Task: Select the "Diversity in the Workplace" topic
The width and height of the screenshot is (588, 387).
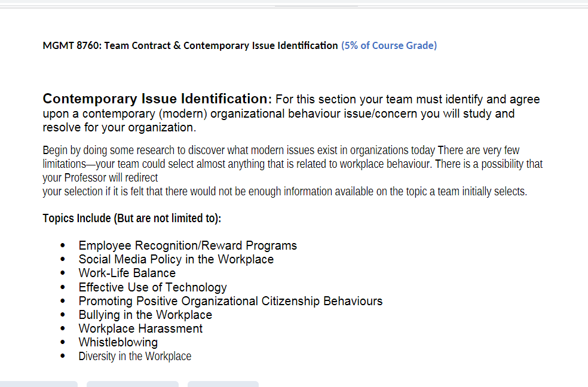Action: [134, 356]
